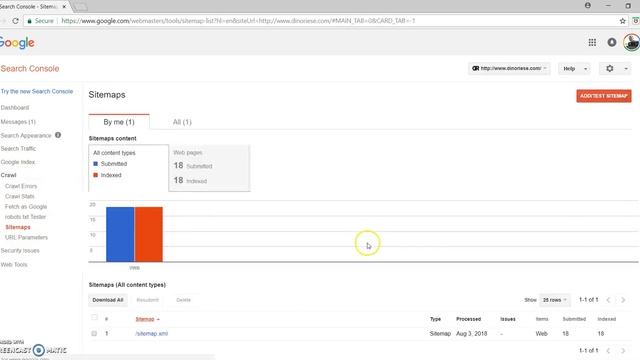Reload the page with the refresh icon
Screen dimensions: 640x360
(16, 21)
